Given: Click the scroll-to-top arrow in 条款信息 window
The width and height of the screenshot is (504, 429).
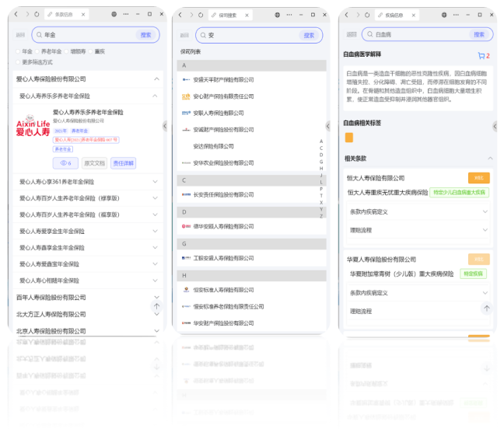Looking at the screenshot, I should coord(156,306).
